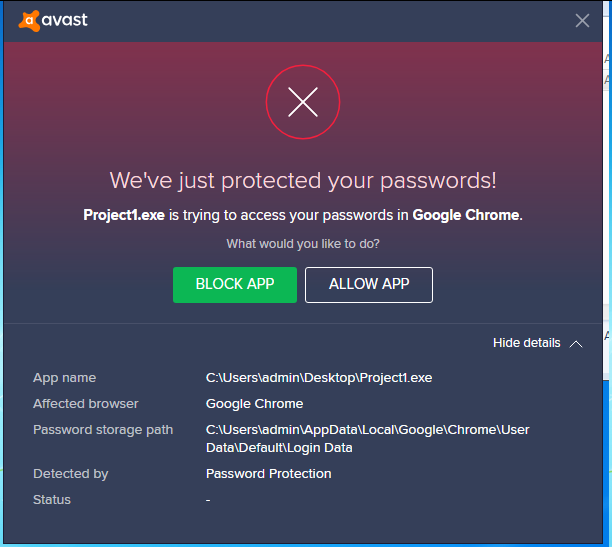Block the app with BLOCK APP
This screenshot has width=612, height=547.
click(x=235, y=284)
